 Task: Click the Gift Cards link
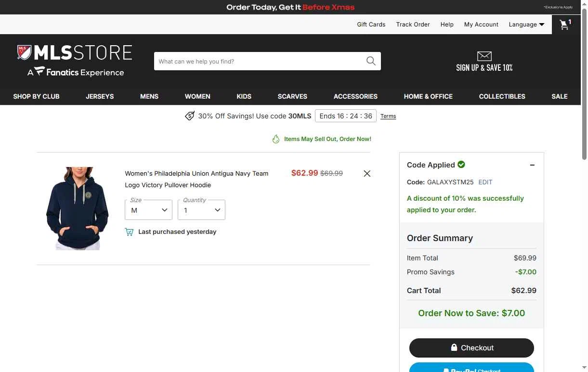coord(371,25)
